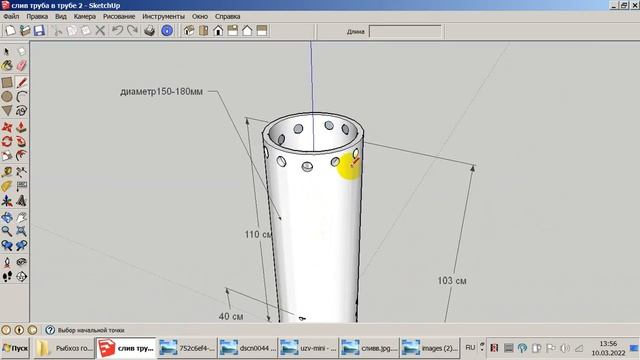Activate the Zoom Extents tool
Image resolution: width=640 pixels, height=360 pixels.
click(21, 231)
